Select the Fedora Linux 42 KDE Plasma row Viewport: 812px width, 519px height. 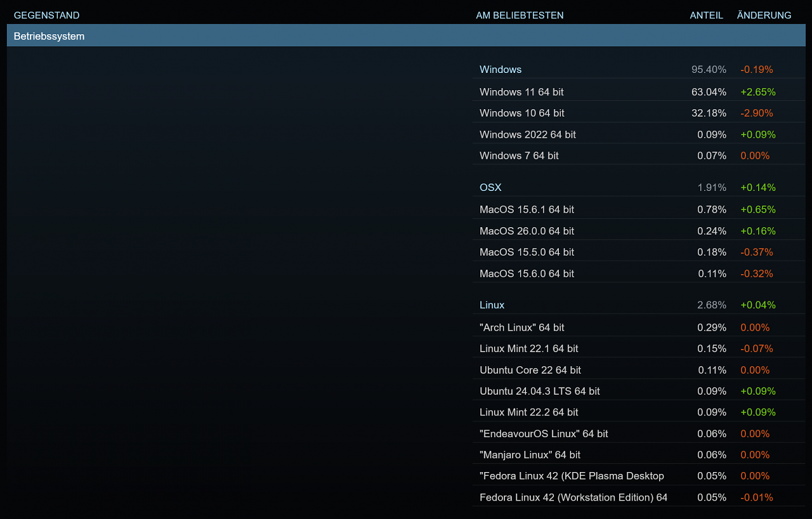click(639, 476)
